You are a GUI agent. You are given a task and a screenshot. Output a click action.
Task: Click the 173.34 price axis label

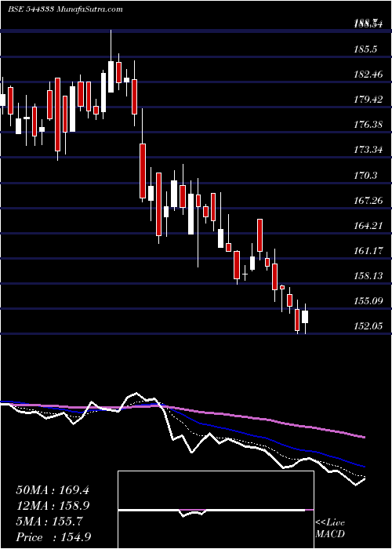368,151
